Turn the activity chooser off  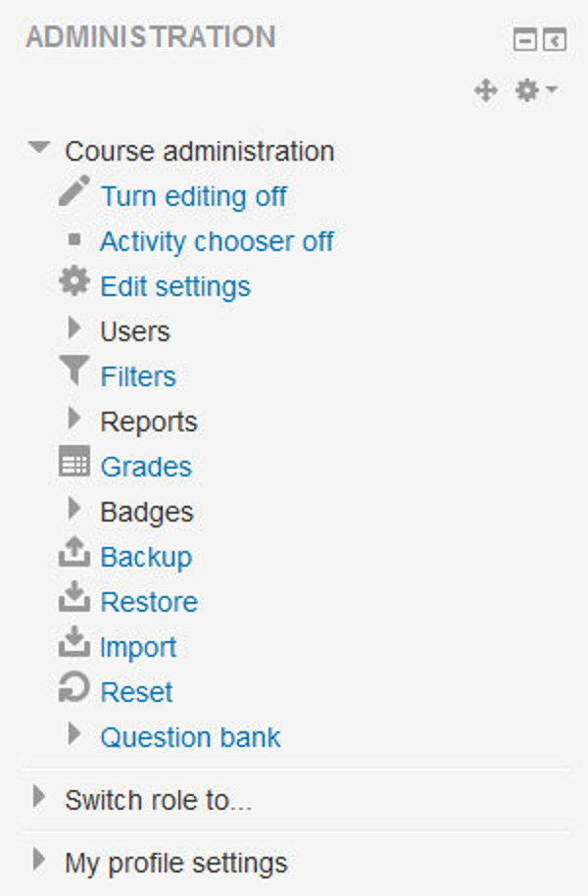click(217, 241)
